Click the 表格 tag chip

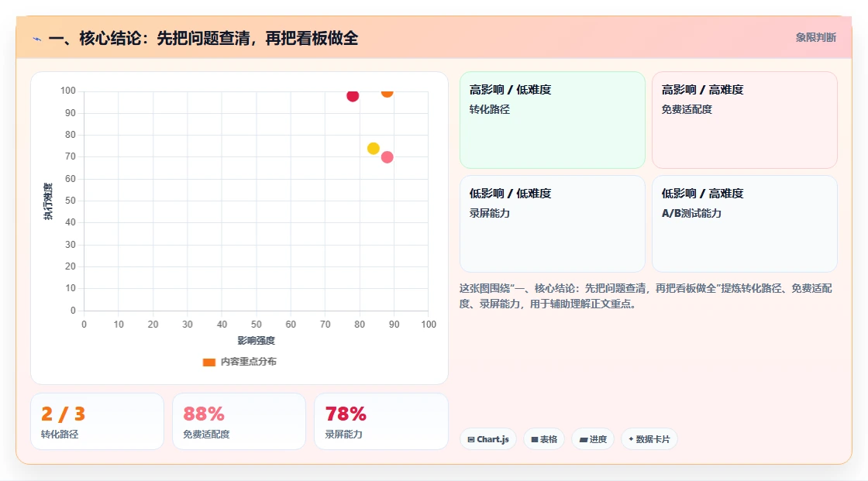point(543,439)
